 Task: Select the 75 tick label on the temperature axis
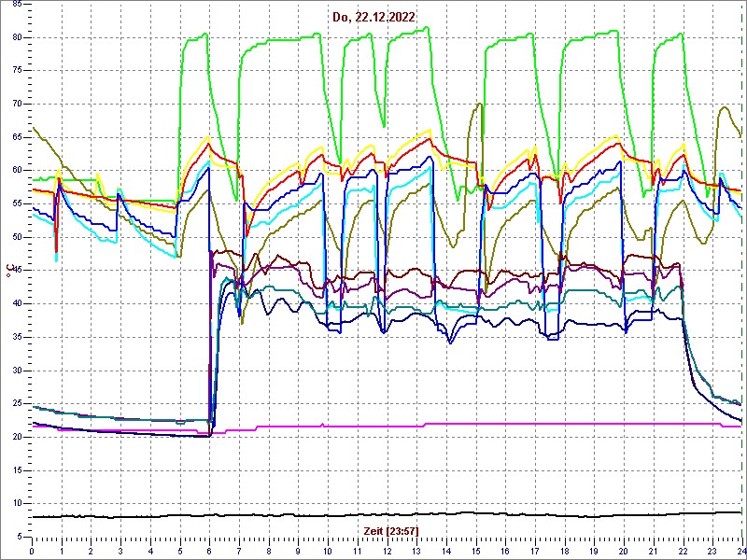point(17,71)
